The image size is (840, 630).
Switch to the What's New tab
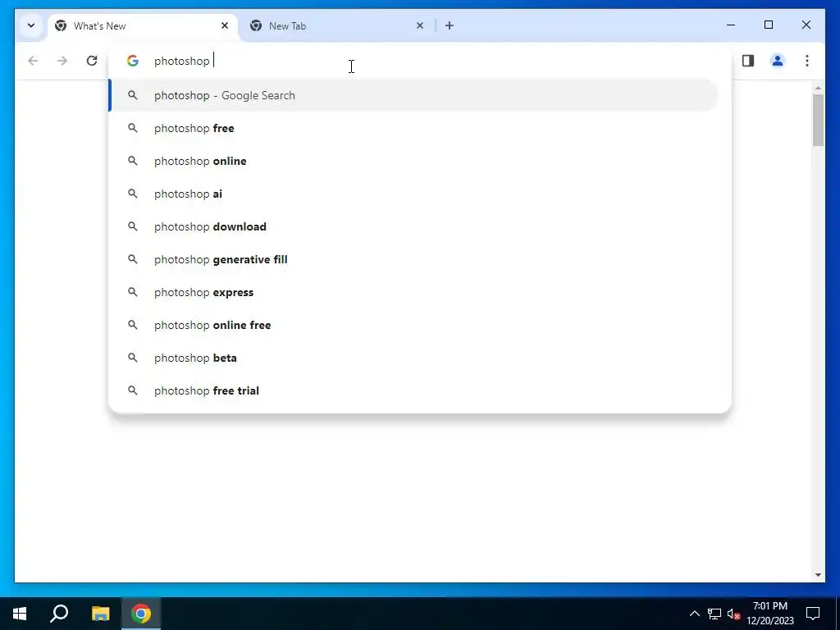point(143,25)
